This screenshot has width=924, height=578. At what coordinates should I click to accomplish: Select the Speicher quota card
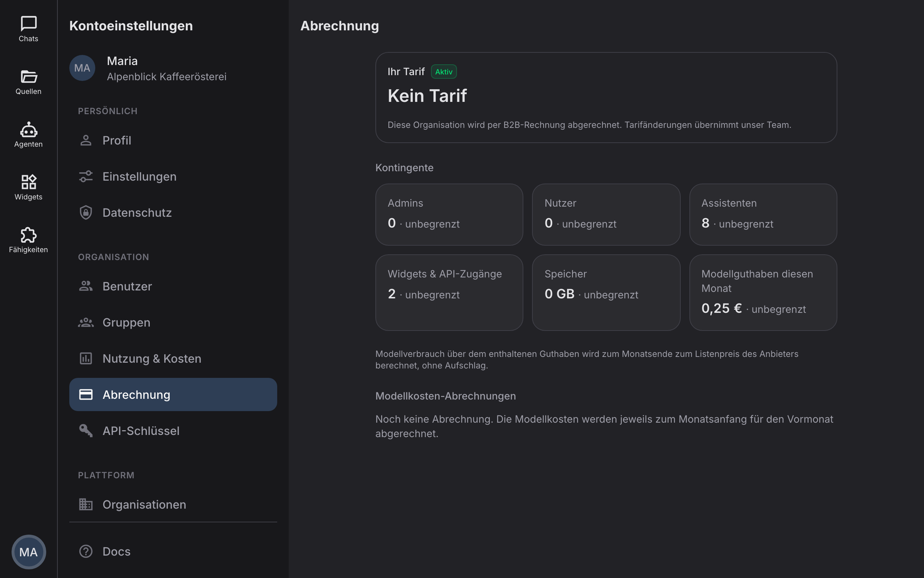tap(606, 293)
